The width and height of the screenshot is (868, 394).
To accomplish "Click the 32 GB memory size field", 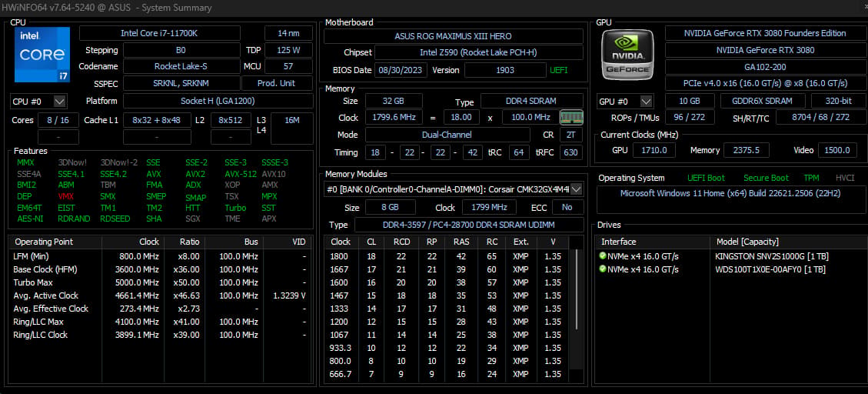I will [393, 101].
